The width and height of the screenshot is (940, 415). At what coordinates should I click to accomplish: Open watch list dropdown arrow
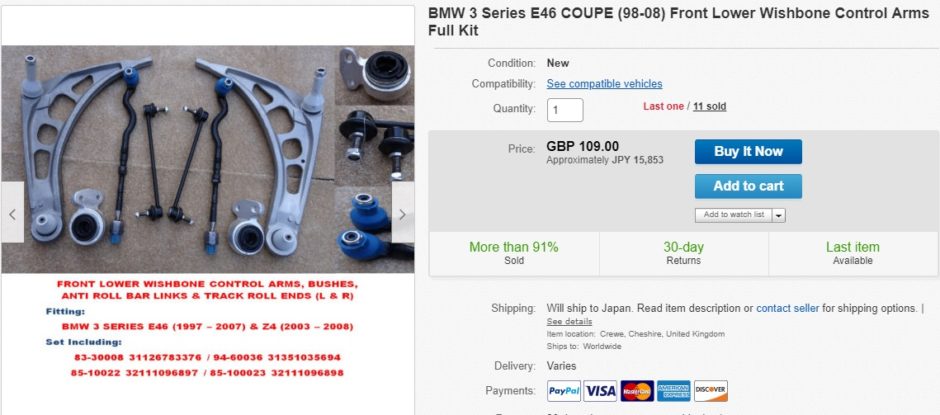[778, 215]
